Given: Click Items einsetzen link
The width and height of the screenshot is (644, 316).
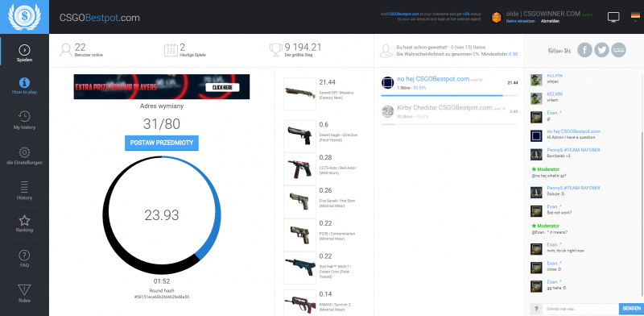Looking at the screenshot, I should point(520,21).
